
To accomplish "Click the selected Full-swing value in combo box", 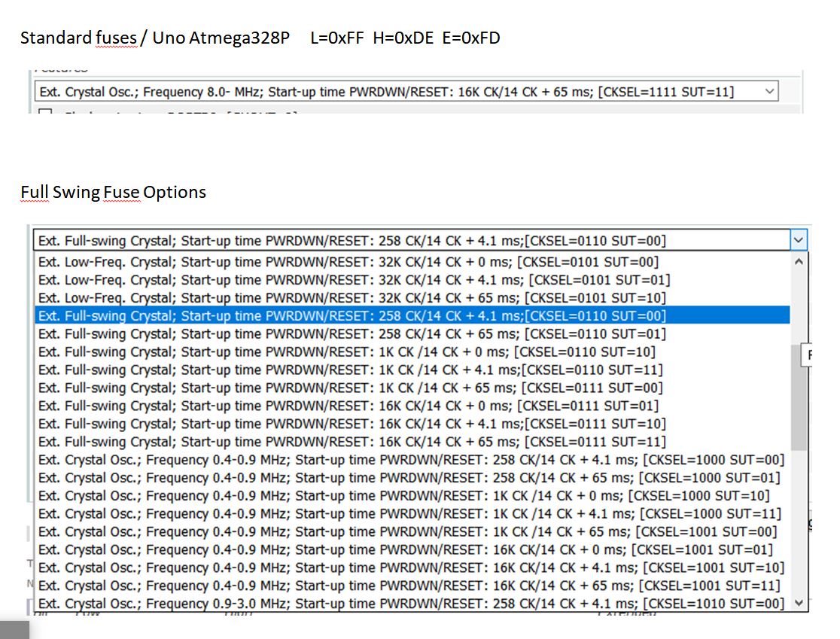I will tap(412, 241).
